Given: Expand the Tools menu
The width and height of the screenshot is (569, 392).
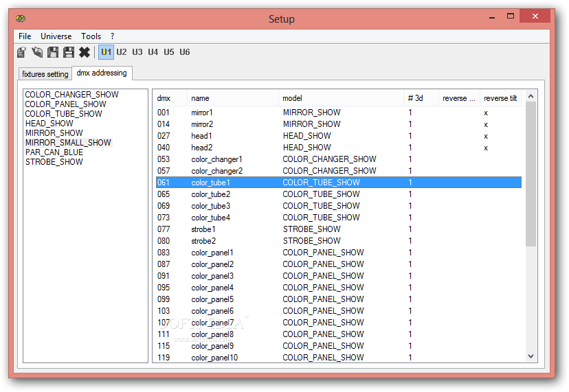Looking at the screenshot, I should (x=91, y=36).
